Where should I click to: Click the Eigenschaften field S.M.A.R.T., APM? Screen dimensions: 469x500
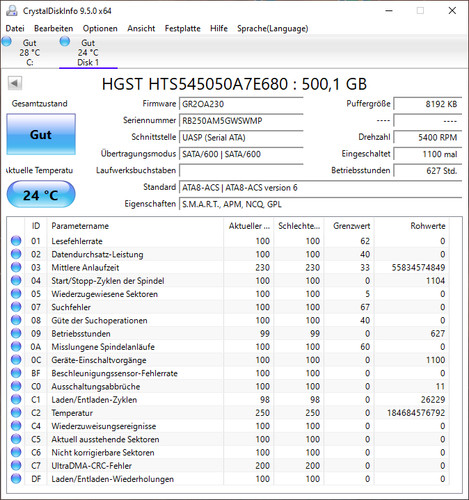point(320,204)
